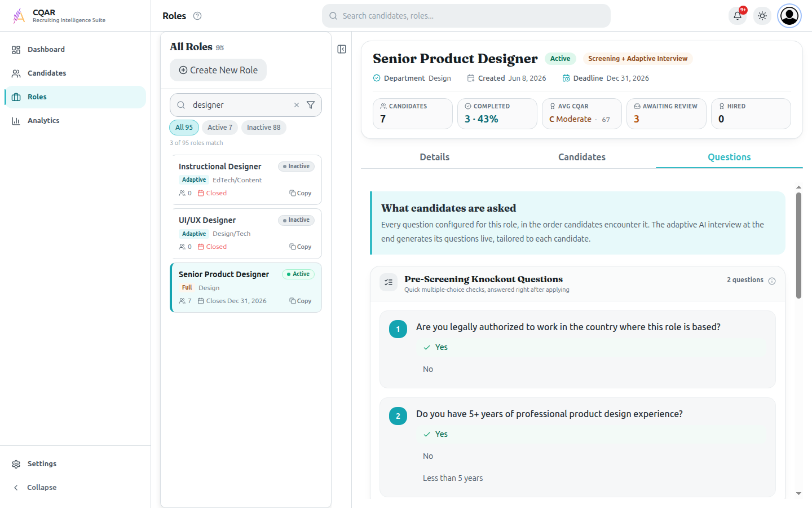Click the Candidates stat card showing 7
Viewport: 812px width, 508px height.
[413, 113]
